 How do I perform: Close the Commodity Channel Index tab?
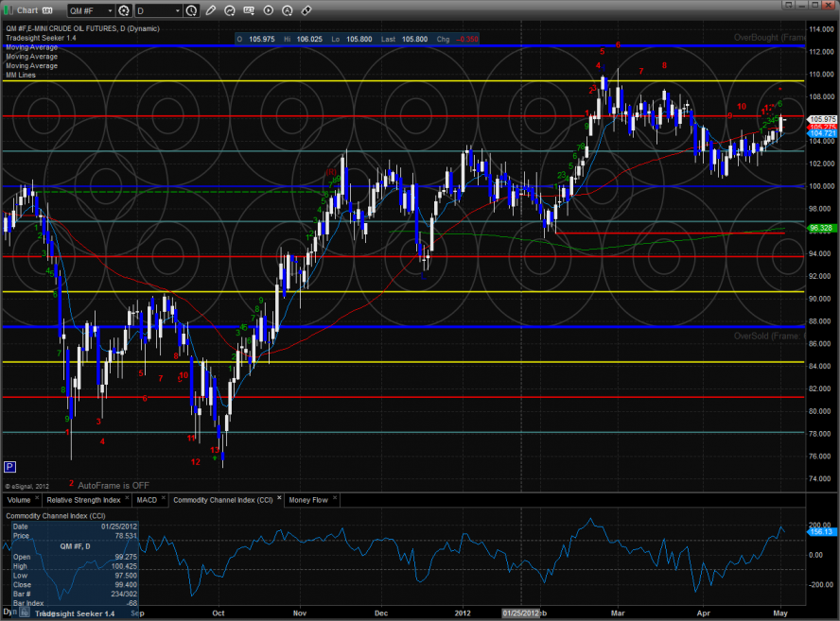[278, 499]
